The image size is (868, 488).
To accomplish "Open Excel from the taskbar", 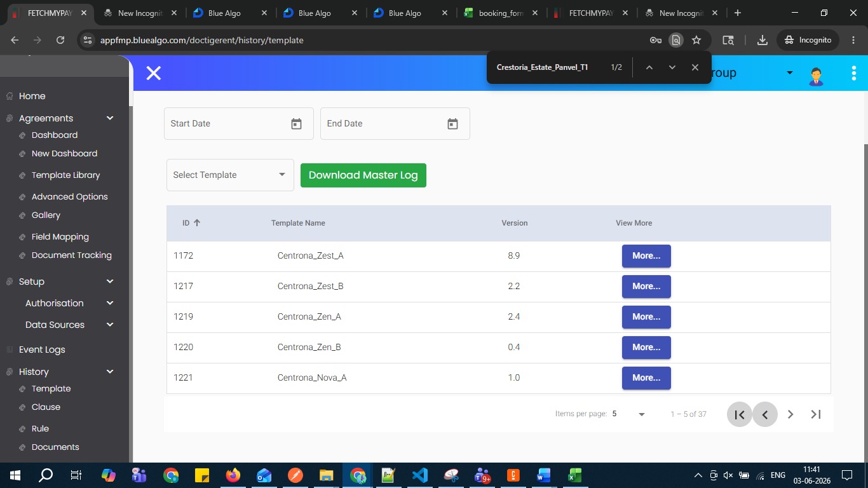I will (574, 475).
